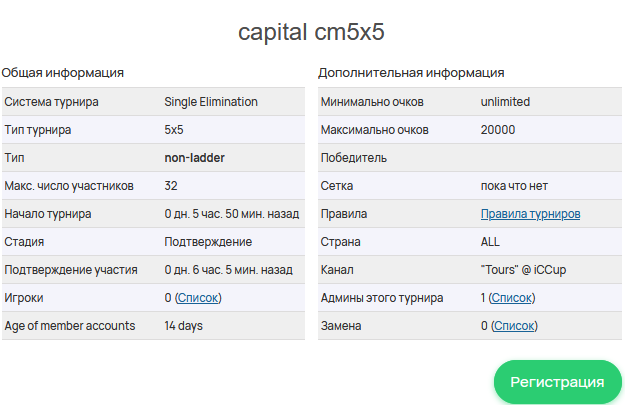This screenshot has width=625, height=405.
Task: Click the Страна label
Action: pos(340,242)
